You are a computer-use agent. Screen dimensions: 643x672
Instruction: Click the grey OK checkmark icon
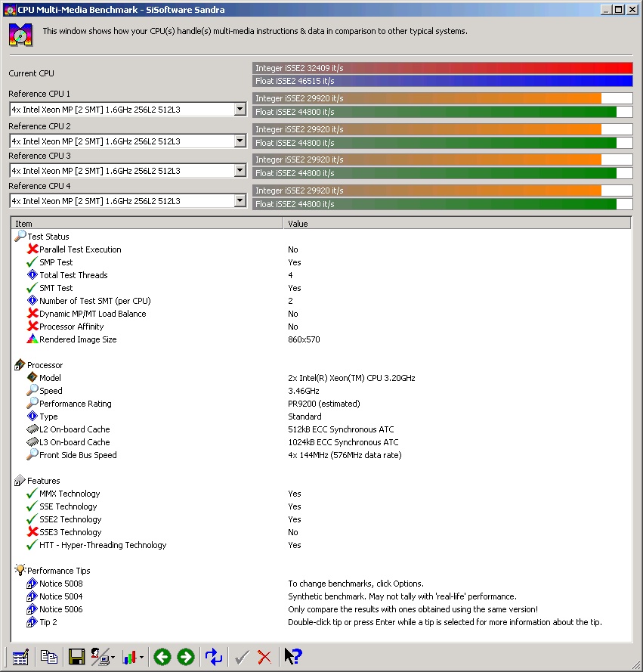click(242, 657)
